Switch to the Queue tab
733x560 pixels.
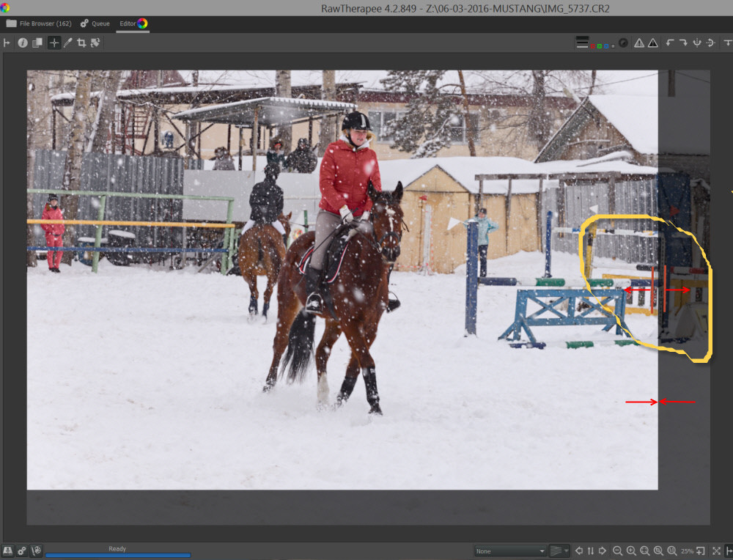[x=95, y=23]
